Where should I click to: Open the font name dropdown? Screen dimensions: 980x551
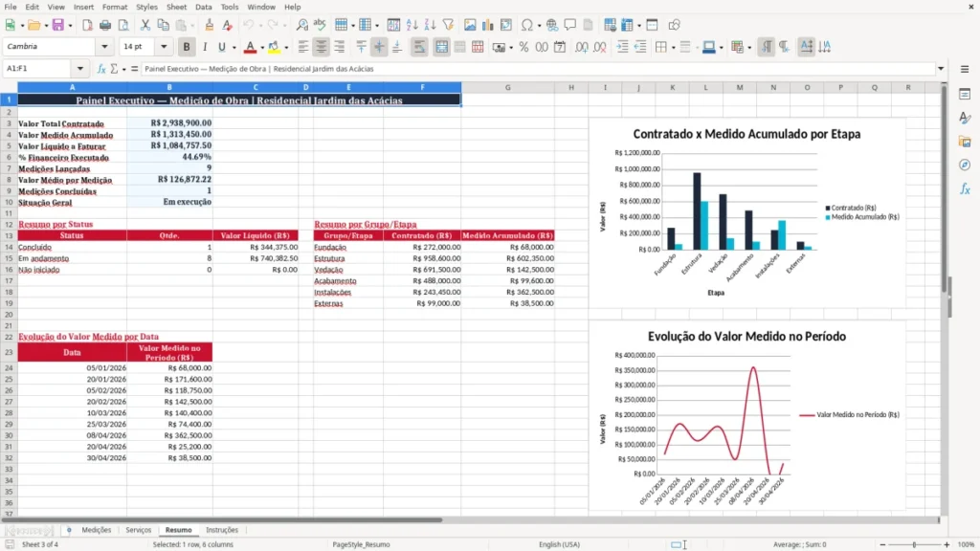(x=104, y=47)
